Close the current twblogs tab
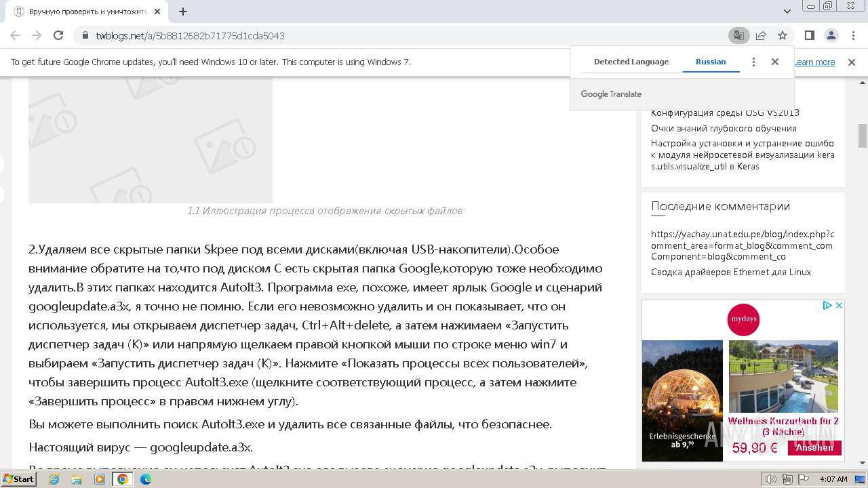The image size is (868, 488). (159, 12)
